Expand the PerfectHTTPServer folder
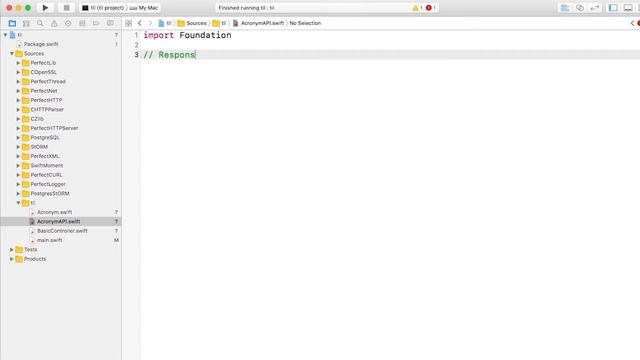The image size is (640, 360). coord(18,128)
